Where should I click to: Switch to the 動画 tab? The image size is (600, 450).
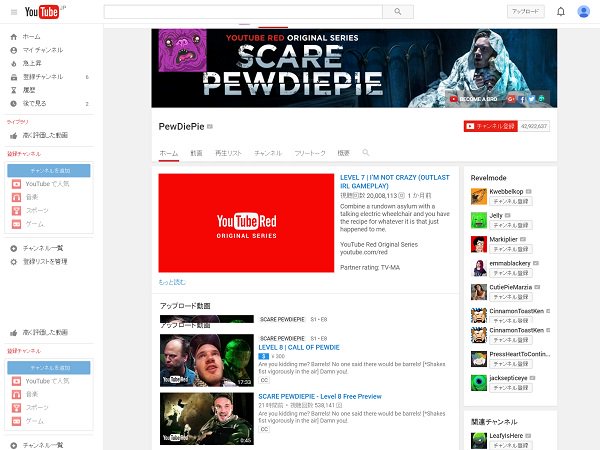coord(196,153)
